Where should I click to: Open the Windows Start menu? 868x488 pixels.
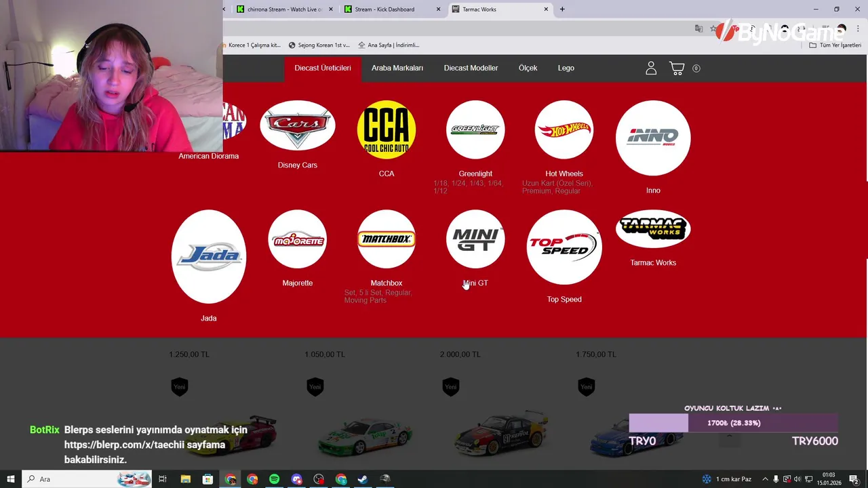[10, 479]
